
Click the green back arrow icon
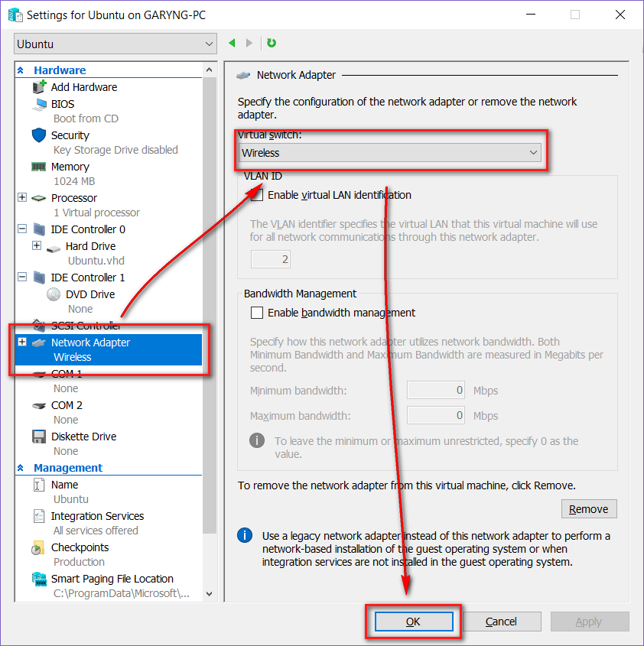[x=233, y=44]
